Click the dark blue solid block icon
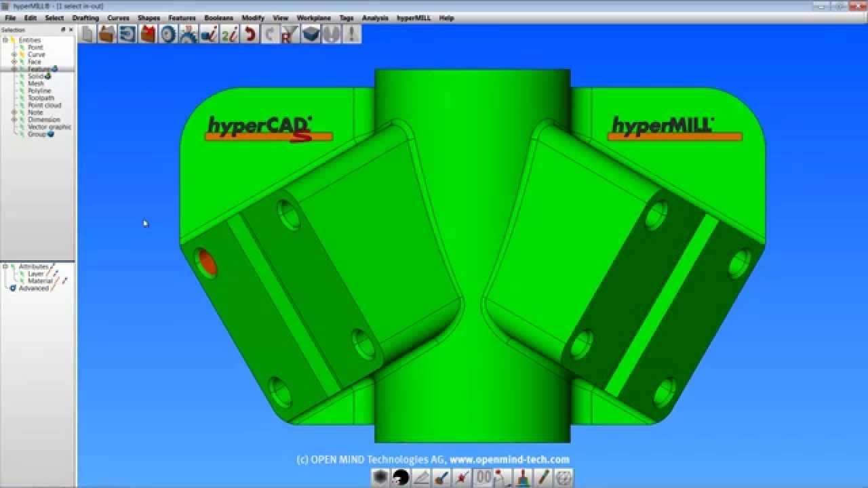 tap(311, 34)
